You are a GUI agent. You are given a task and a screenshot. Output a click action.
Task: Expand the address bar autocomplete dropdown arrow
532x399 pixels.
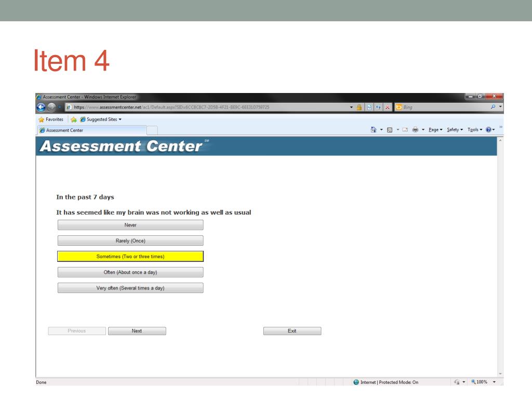tap(352, 107)
